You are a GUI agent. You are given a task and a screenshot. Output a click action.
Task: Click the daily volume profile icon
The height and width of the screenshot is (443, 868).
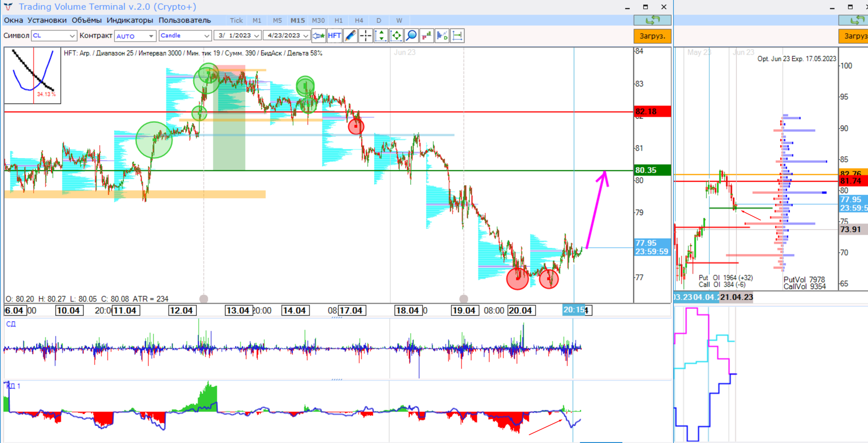click(x=442, y=36)
